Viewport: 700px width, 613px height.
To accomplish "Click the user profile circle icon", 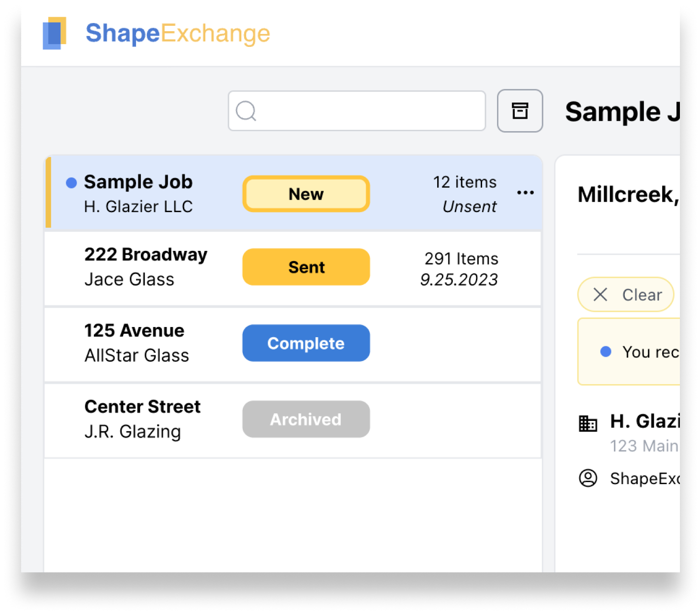I will coord(588,478).
